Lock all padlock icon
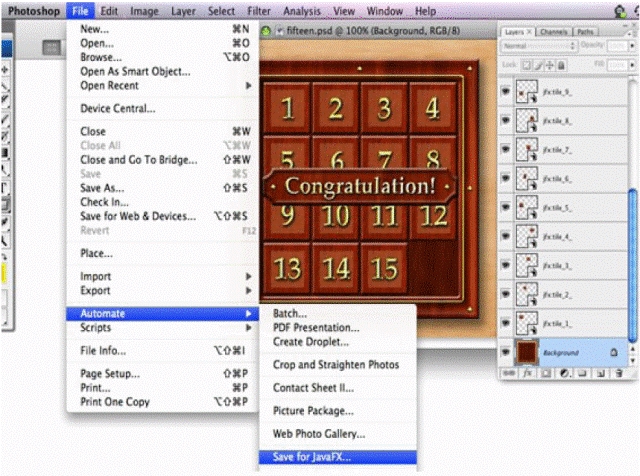The width and height of the screenshot is (640, 476). [561, 65]
